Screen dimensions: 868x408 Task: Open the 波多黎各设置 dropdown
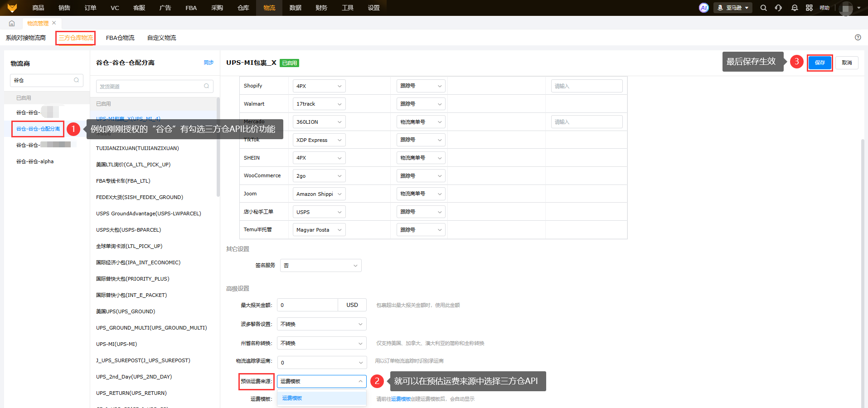[321, 324]
